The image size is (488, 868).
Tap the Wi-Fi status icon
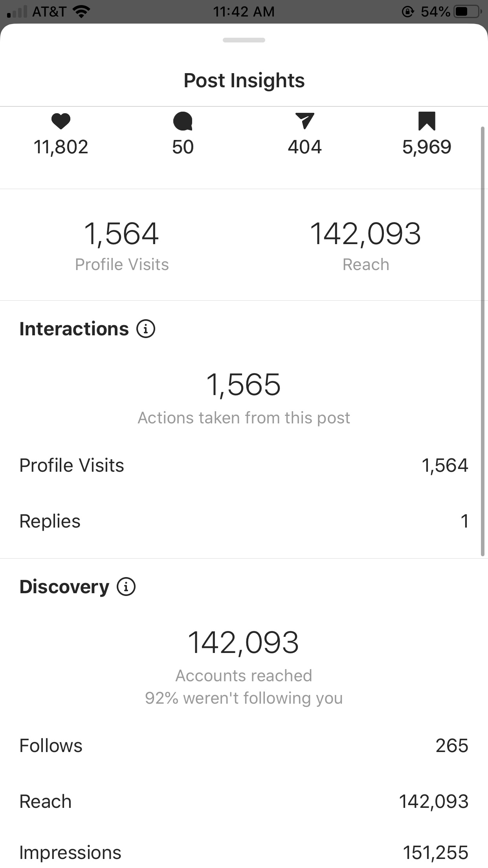click(x=81, y=12)
